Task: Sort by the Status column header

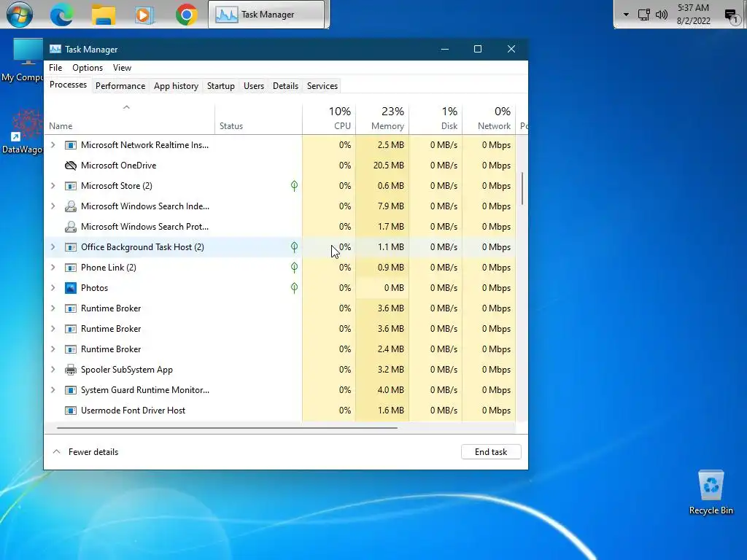Action: coord(259,119)
